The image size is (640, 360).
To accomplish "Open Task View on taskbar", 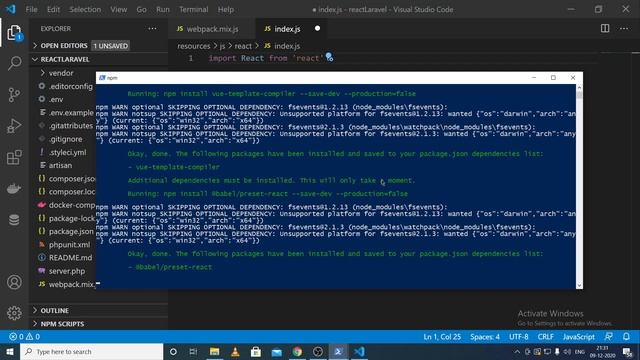I will coord(193,352).
